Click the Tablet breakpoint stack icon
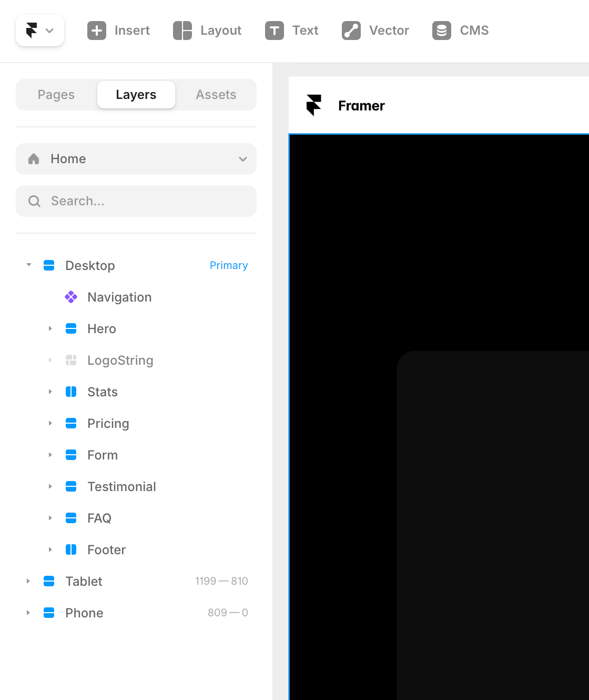 click(x=49, y=581)
